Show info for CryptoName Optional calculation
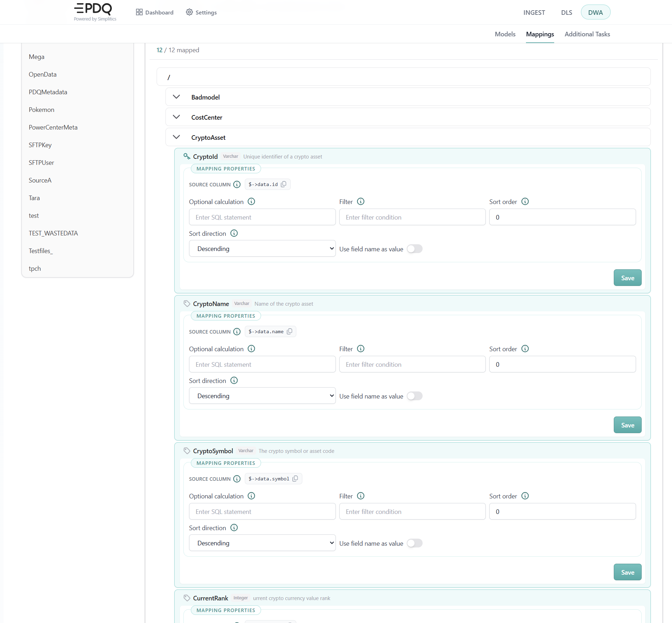Viewport: 672px width, 623px height. (x=251, y=349)
